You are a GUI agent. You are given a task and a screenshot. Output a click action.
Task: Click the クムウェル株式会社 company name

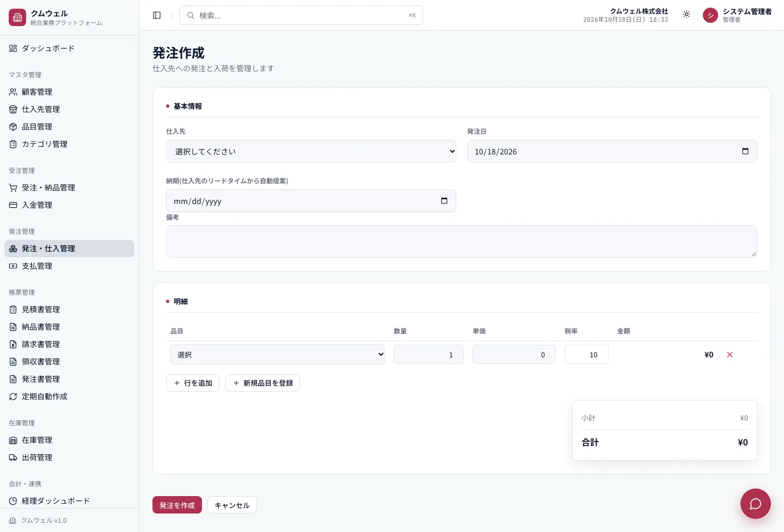[639, 11]
